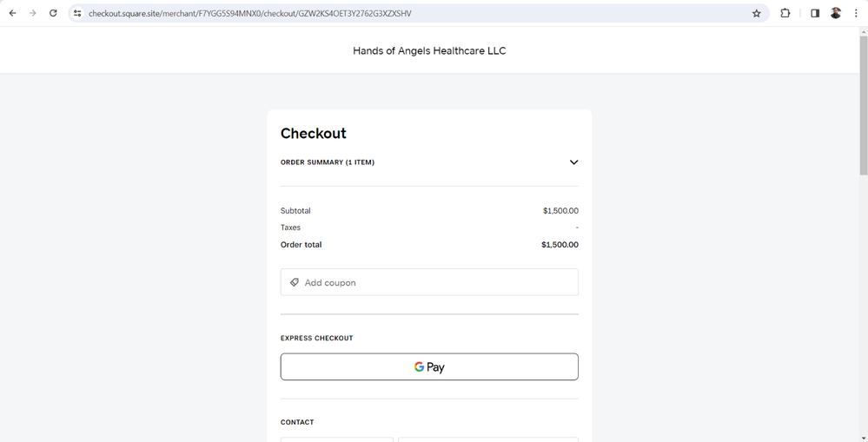Click the Hands of Angels Healthcare LLC header
Image resolution: width=868 pixels, height=442 pixels.
429,51
